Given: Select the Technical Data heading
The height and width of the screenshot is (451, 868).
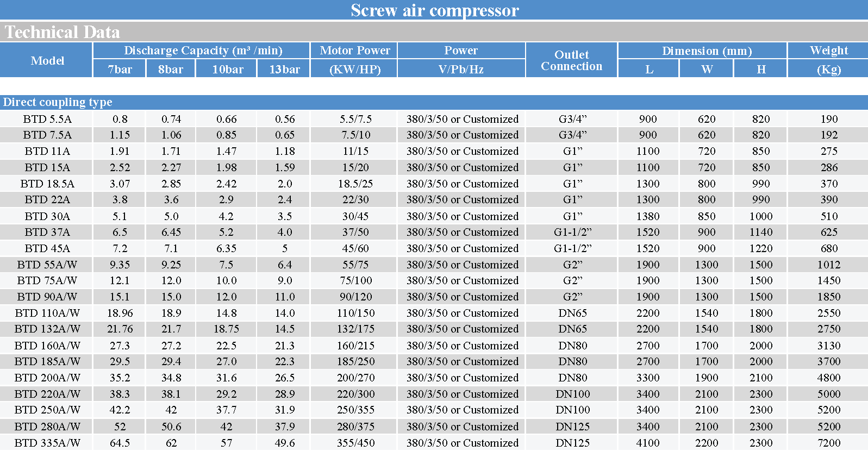Looking at the screenshot, I should pos(62,32).
